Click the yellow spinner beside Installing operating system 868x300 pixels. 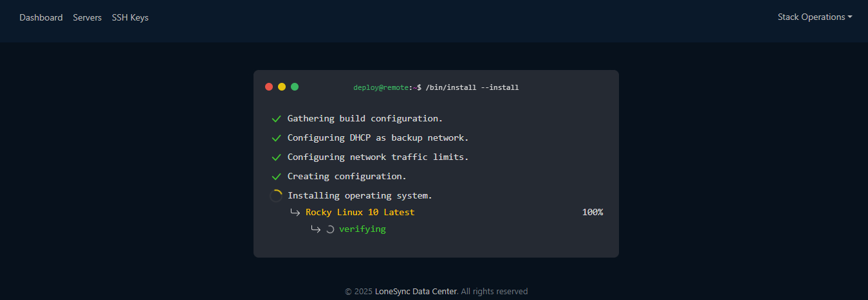(x=276, y=196)
